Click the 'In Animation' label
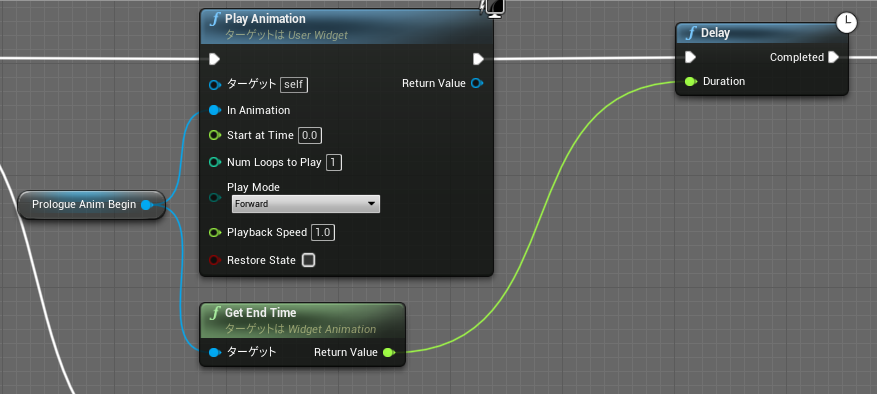This screenshot has width=877, height=394. pyautogui.click(x=258, y=110)
